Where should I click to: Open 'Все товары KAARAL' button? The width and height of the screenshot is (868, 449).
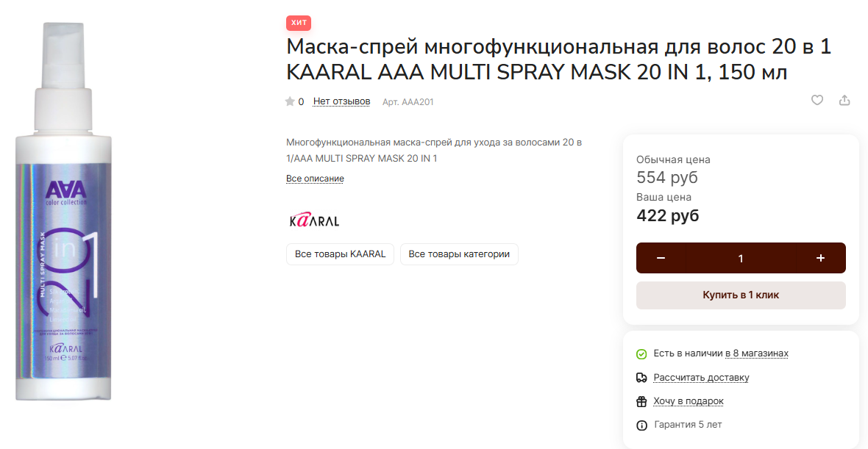(340, 254)
